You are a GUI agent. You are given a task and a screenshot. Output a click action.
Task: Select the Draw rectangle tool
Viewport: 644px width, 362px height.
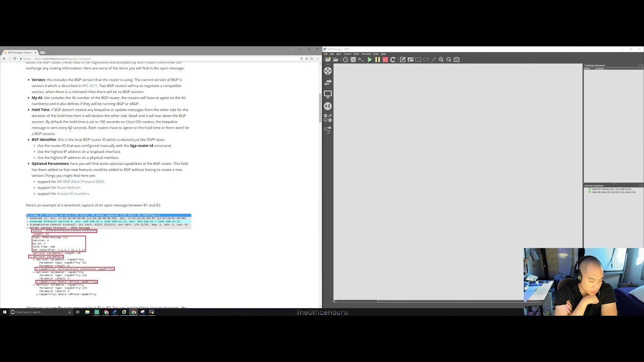click(x=418, y=59)
